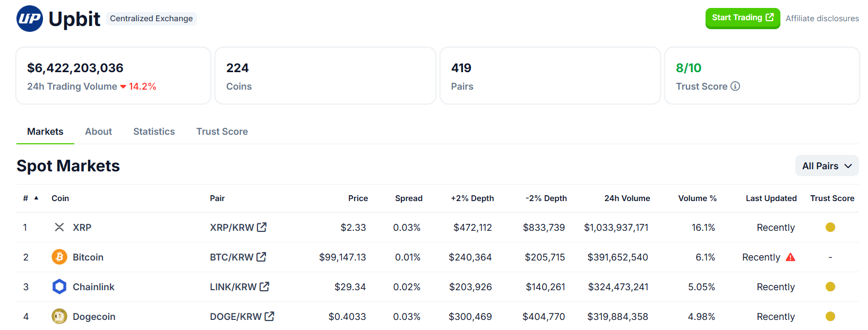Expand the All Pairs dropdown

(x=827, y=166)
